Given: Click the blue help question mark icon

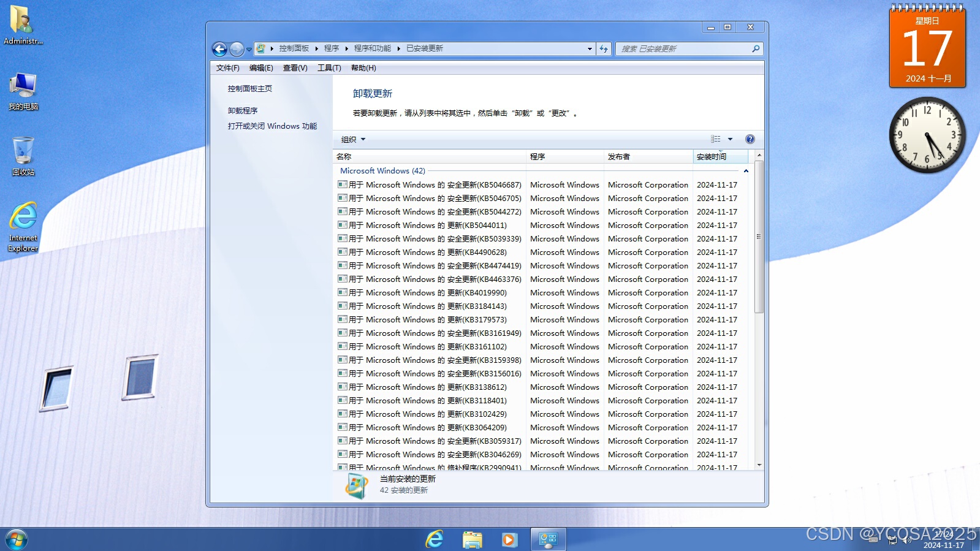Looking at the screenshot, I should coord(750,139).
